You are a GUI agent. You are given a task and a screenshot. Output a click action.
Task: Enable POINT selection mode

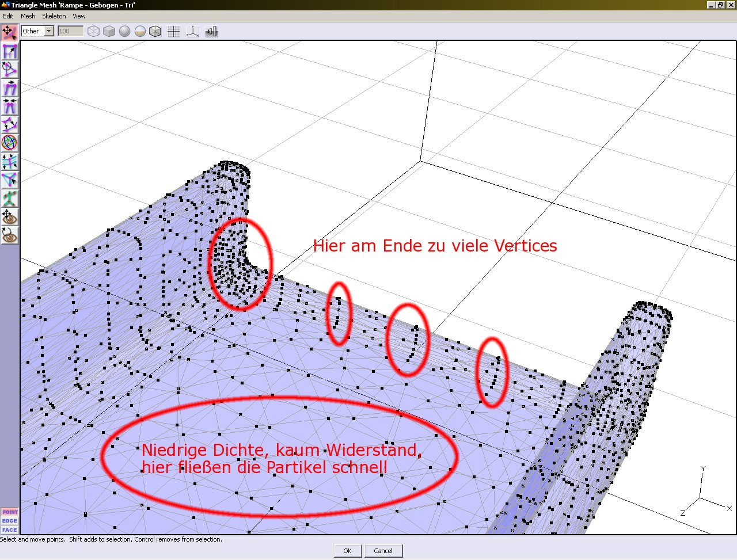[10, 512]
